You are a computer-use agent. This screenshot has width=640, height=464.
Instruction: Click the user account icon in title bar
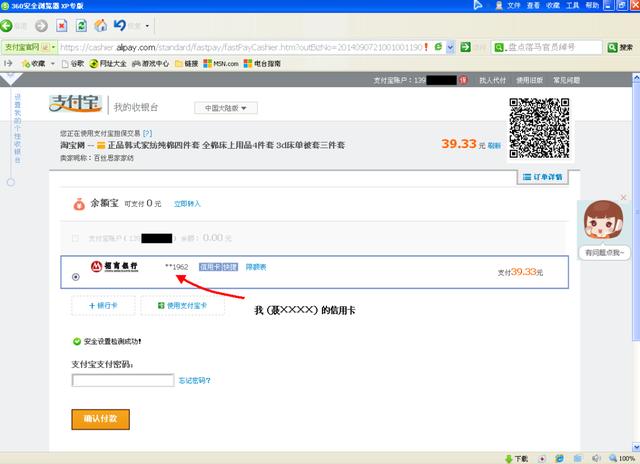point(499,5)
